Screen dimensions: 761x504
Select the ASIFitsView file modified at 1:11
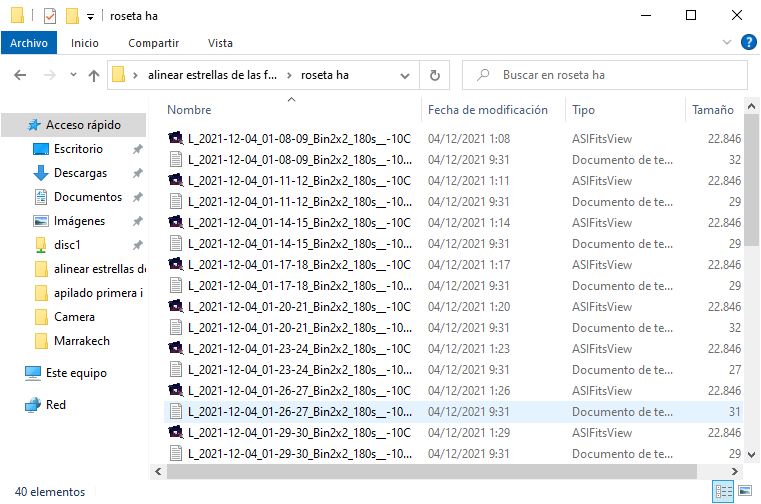point(453,181)
